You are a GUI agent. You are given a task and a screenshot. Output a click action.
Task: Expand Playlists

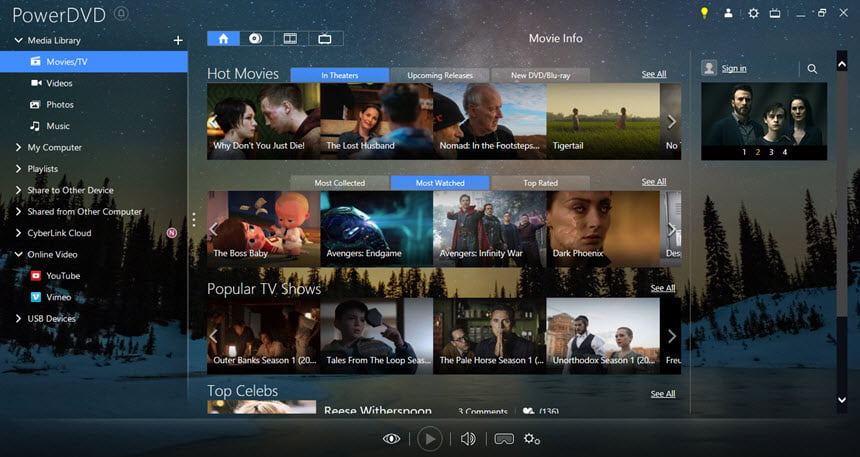(18, 168)
